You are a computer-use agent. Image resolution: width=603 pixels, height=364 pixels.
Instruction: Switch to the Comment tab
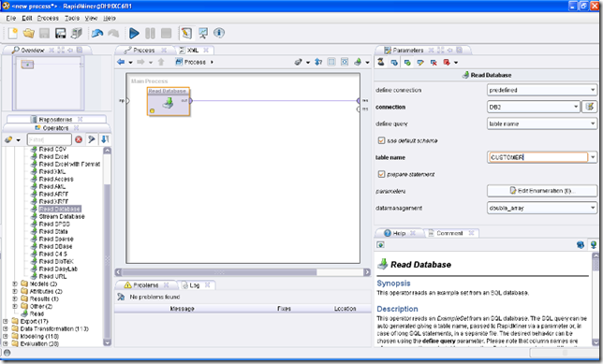click(449, 233)
